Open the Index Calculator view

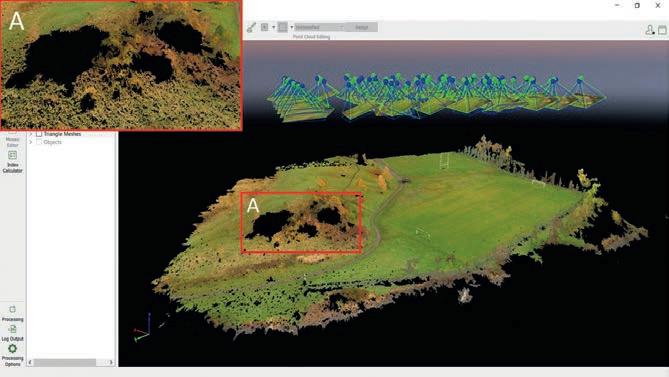(12, 162)
